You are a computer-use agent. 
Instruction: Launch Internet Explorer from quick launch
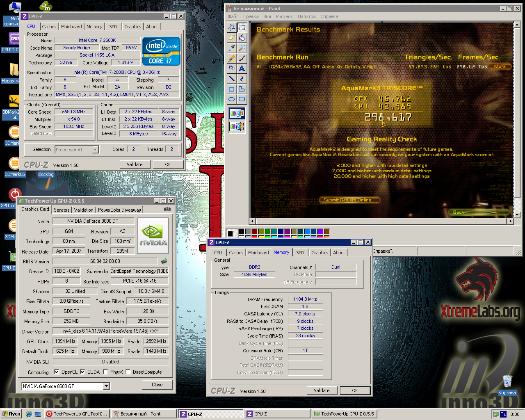point(28,414)
